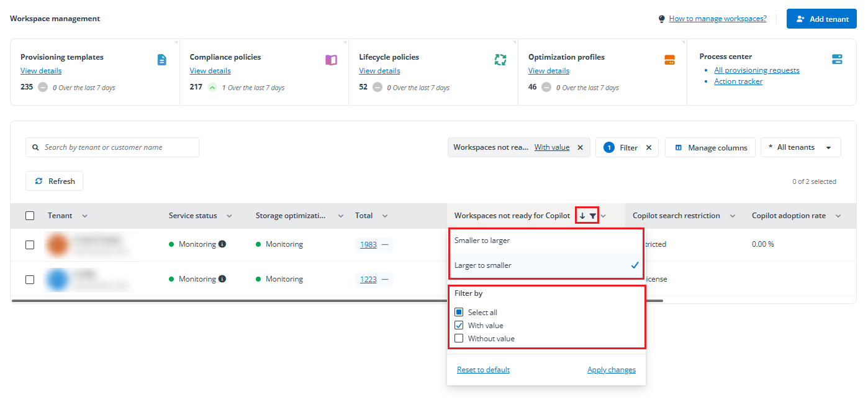Click grey trend indicator under Optimization profiles

point(546,87)
